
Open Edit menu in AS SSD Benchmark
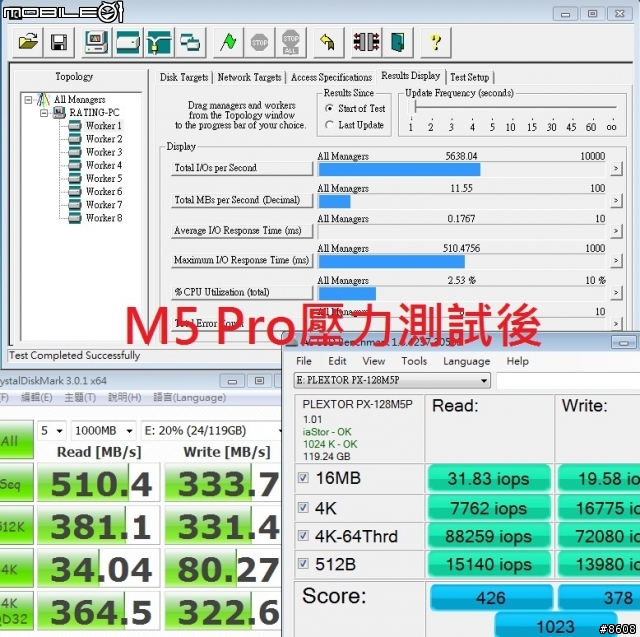pos(337,361)
